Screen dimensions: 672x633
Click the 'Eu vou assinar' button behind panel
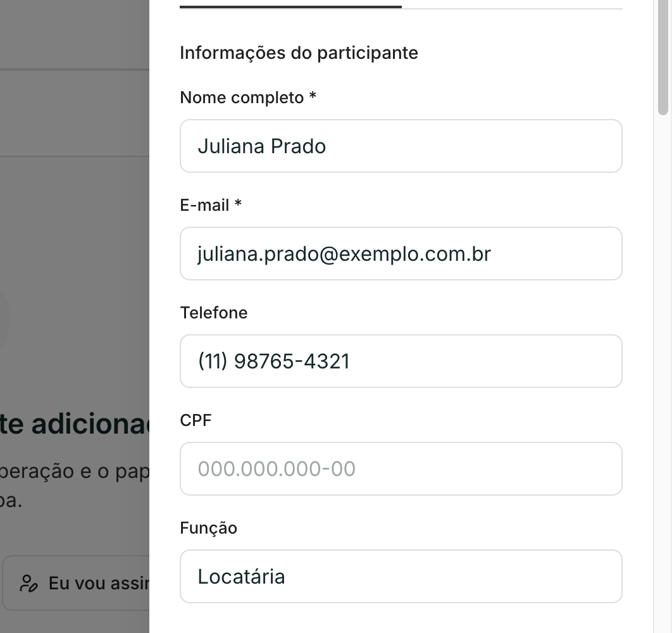point(77,583)
